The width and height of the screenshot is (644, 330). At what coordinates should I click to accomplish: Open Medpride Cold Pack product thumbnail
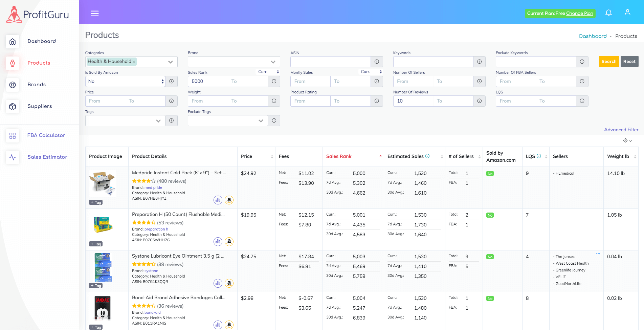point(103,184)
